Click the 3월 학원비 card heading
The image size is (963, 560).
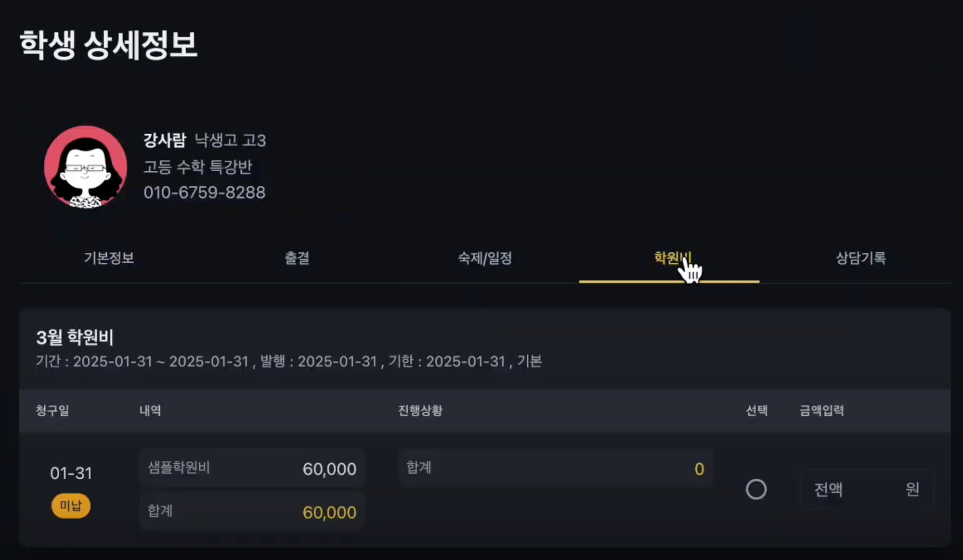[75, 337]
